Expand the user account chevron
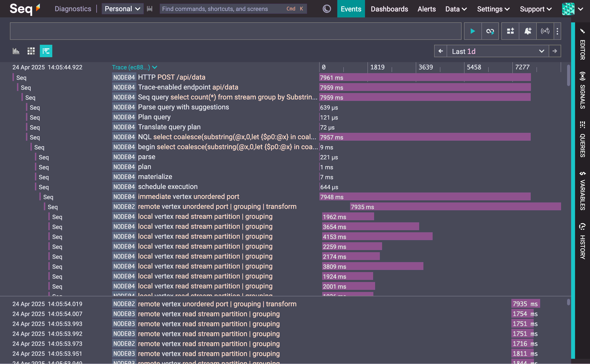 click(x=581, y=9)
